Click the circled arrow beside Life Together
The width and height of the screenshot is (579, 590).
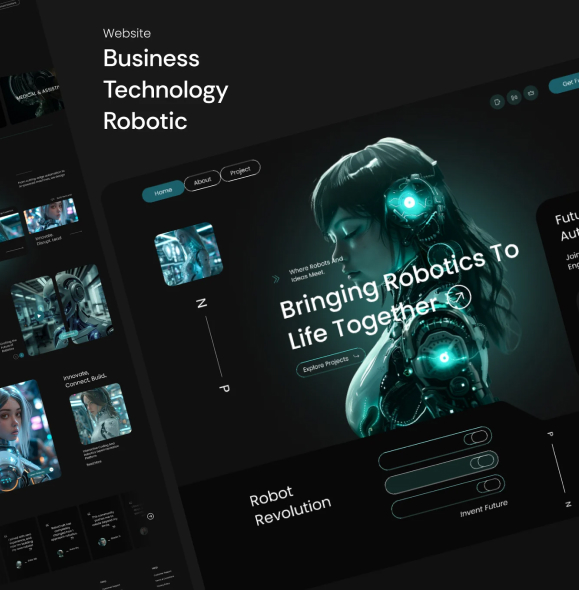pos(459,297)
